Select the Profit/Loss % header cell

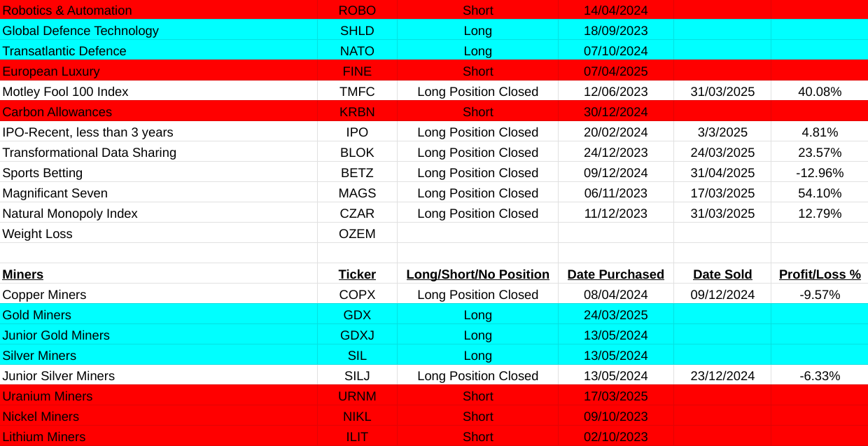pos(820,274)
